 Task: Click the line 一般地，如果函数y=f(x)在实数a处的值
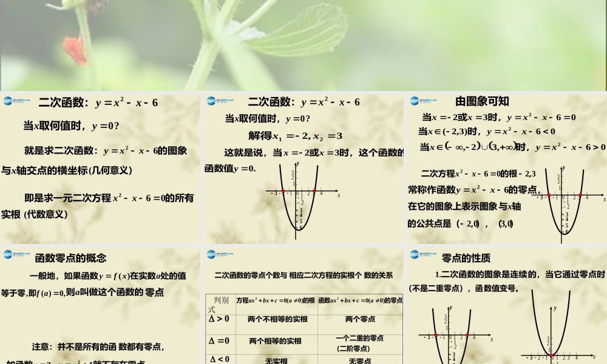pos(107,276)
